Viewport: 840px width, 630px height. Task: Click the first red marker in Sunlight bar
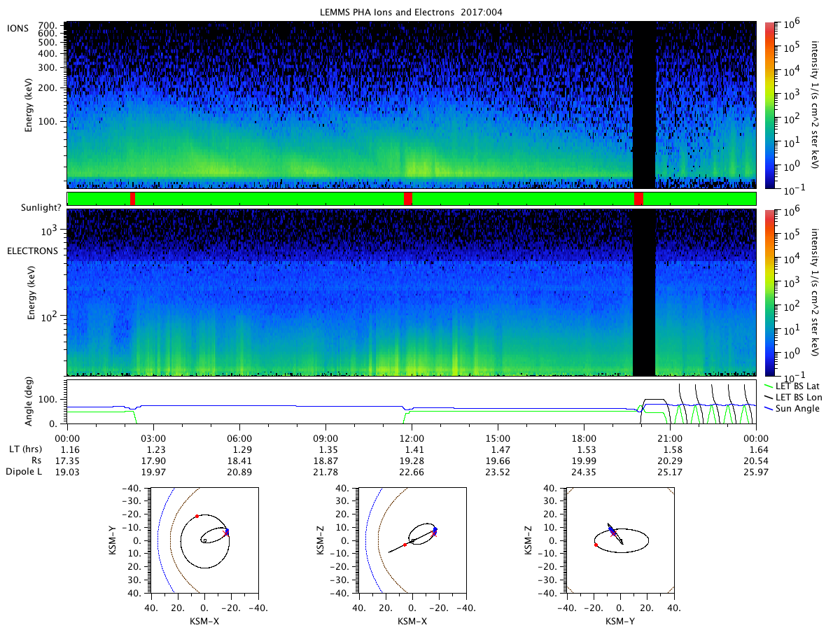[132, 199]
